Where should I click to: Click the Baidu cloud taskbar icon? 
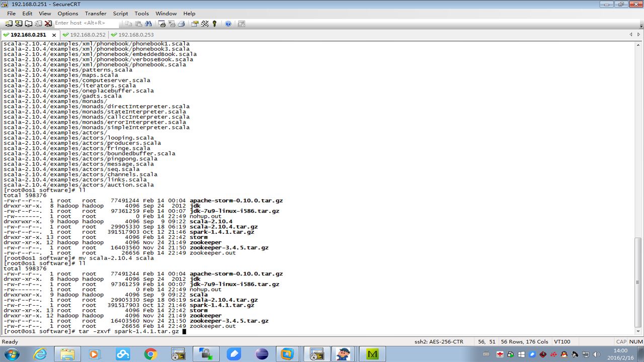(123, 354)
